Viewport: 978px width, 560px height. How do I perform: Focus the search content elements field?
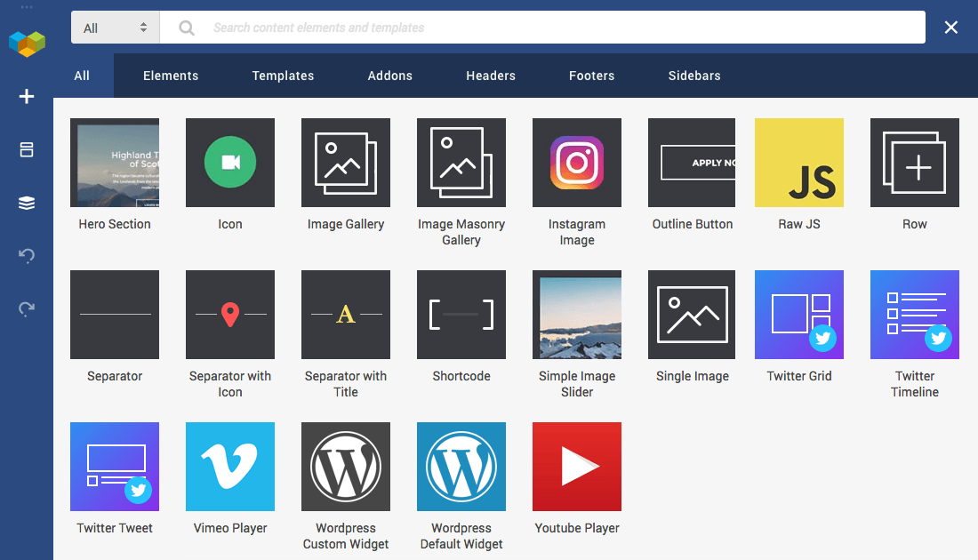[x=542, y=28]
